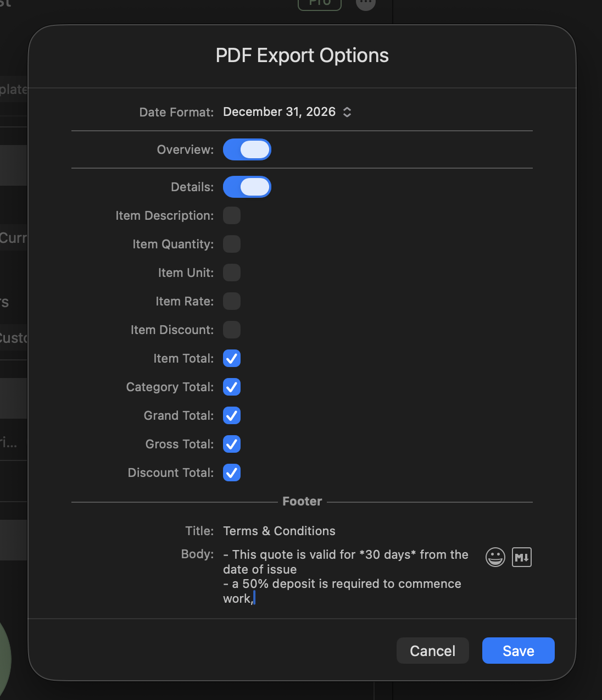Click the "Discount Total:" label
This screenshot has width=602, height=700.
(171, 473)
